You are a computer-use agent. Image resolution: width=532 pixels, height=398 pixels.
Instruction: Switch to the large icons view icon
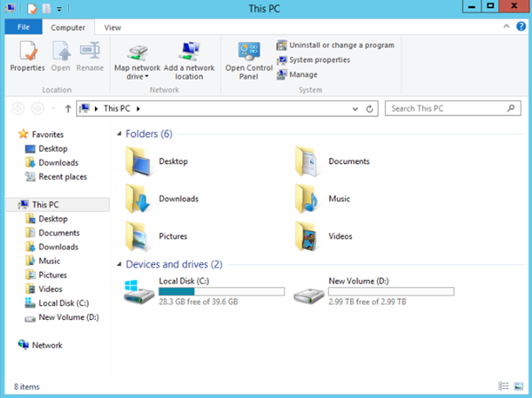[x=519, y=386]
